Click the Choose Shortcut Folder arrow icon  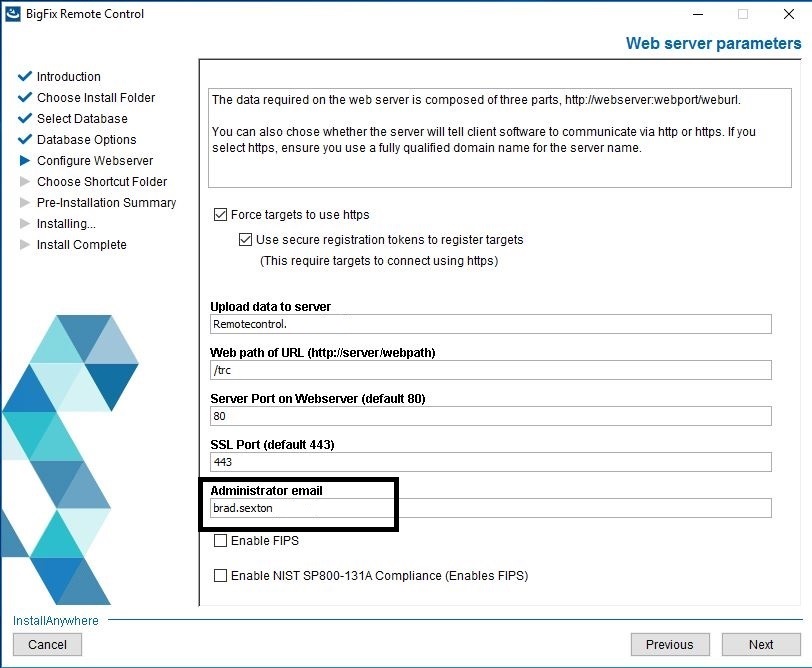coord(25,182)
